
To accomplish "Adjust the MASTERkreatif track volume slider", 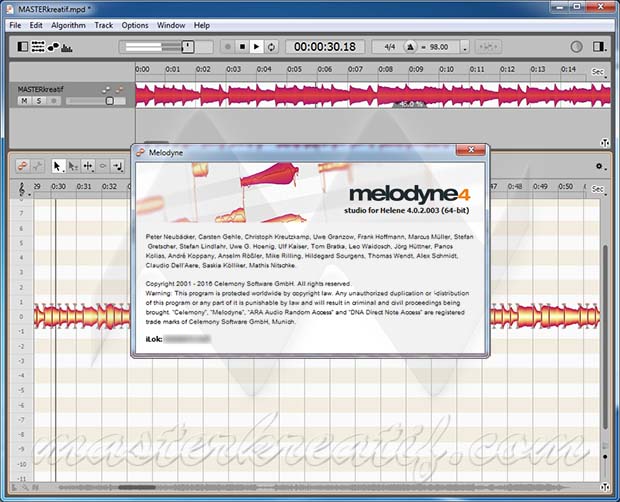I will coord(96,101).
